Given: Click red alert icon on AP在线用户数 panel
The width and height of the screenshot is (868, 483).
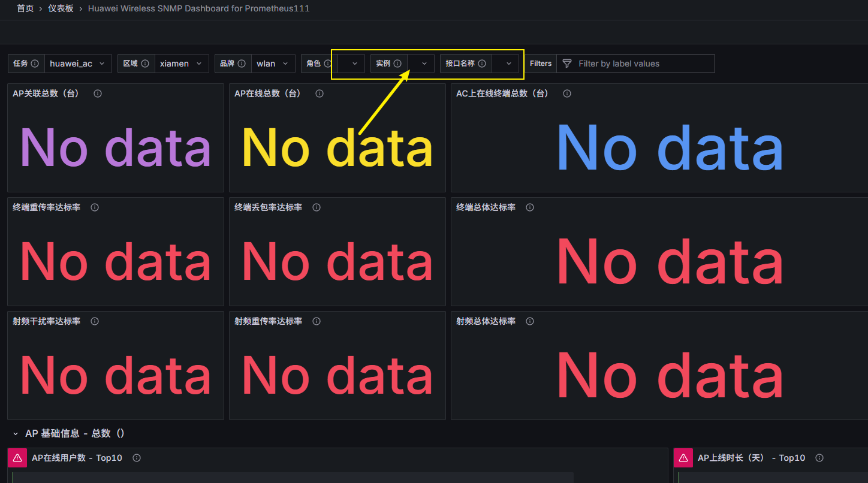Looking at the screenshot, I should 17,458.
